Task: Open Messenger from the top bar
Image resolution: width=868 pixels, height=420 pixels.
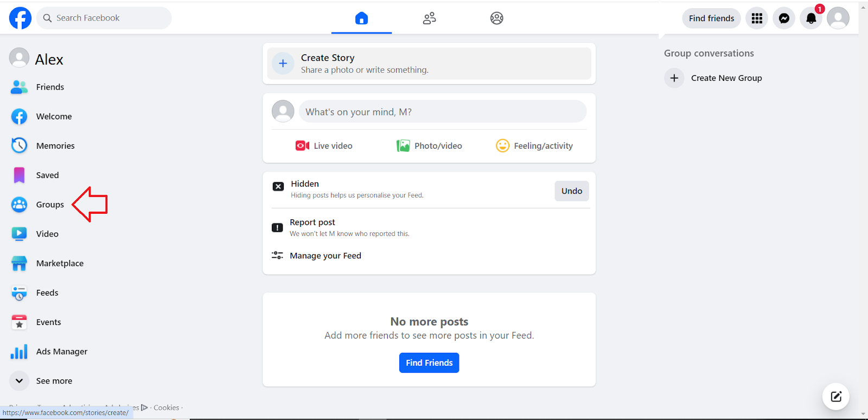Action: coord(784,18)
